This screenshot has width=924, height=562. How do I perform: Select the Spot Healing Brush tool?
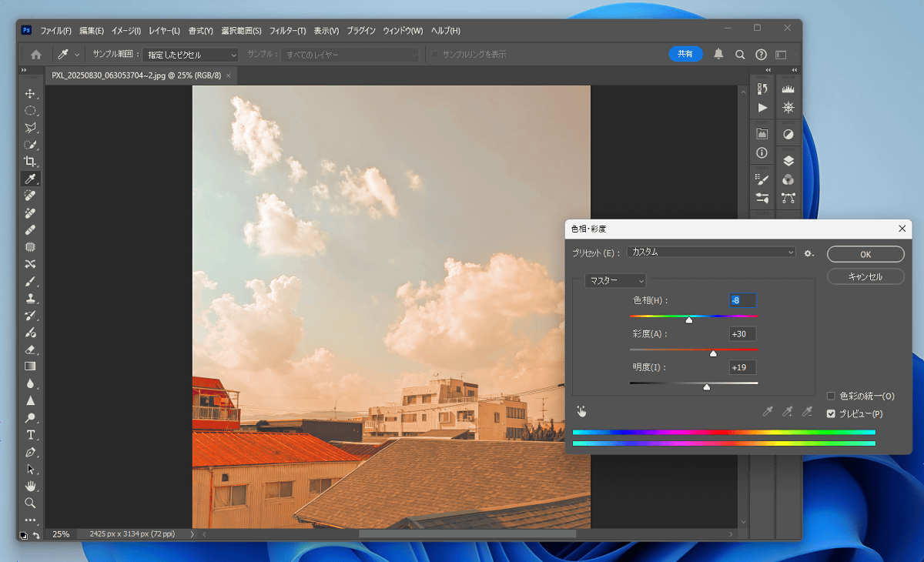click(x=31, y=196)
